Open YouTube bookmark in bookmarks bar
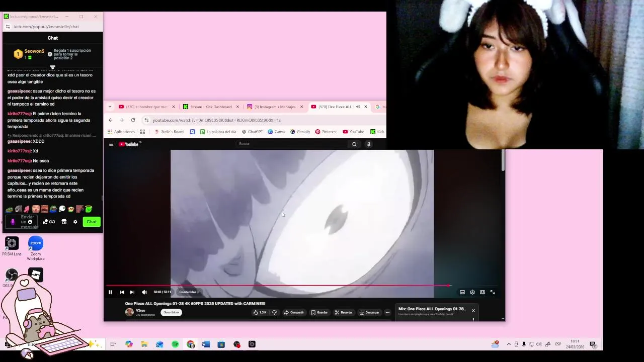This screenshot has height=362, width=644. click(x=353, y=132)
